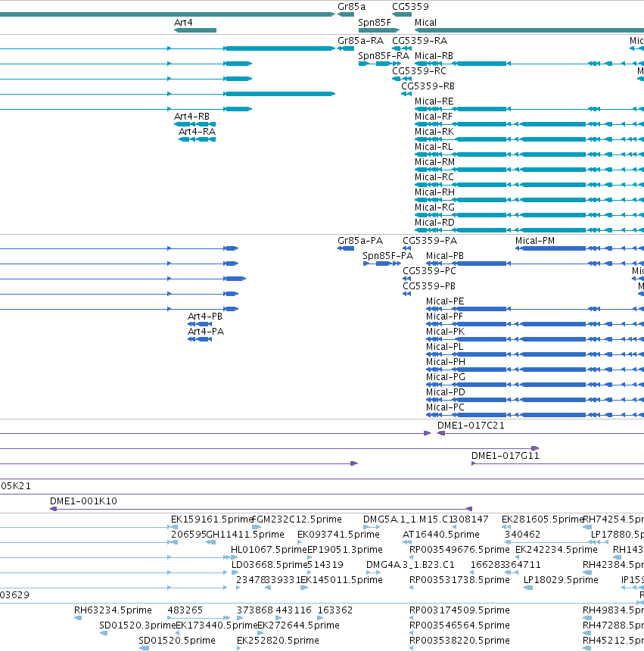Click the Mical-PL protein label
The height and width of the screenshot is (652, 644).
click(x=444, y=347)
